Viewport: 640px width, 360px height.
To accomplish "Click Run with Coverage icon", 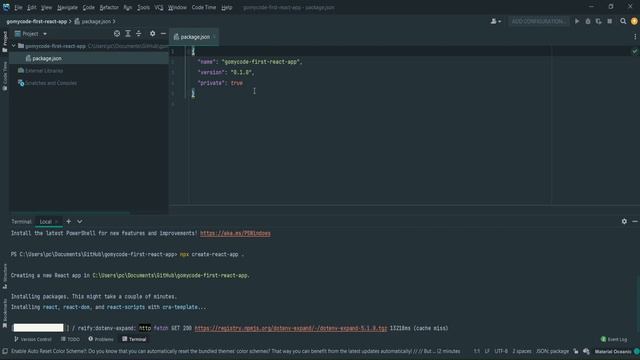I will click(598, 21).
